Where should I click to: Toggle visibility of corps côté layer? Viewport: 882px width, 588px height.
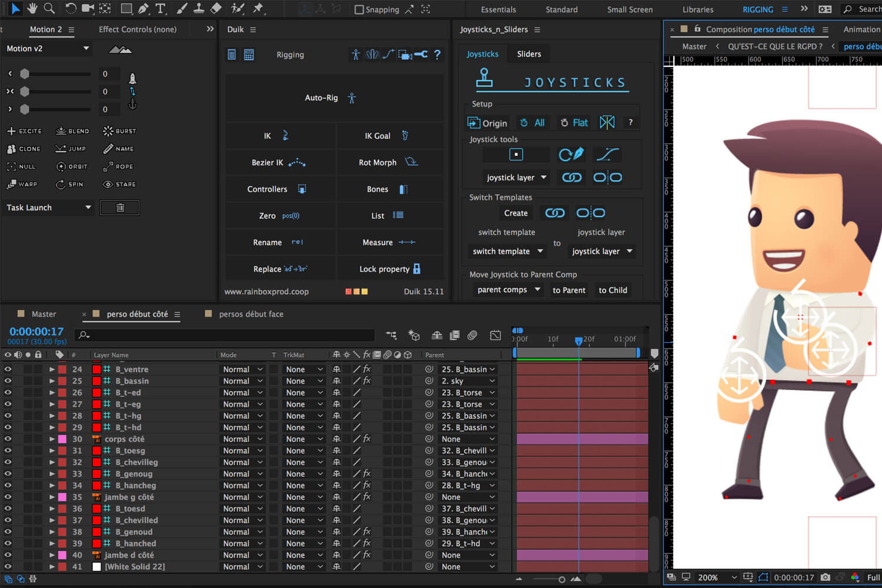click(x=8, y=439)
